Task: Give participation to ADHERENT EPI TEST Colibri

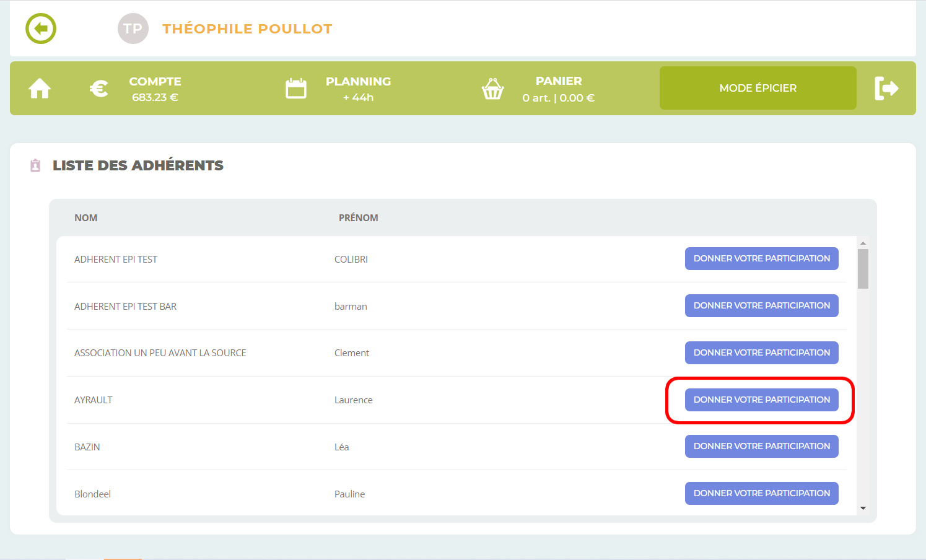Action: pos(761,258)
